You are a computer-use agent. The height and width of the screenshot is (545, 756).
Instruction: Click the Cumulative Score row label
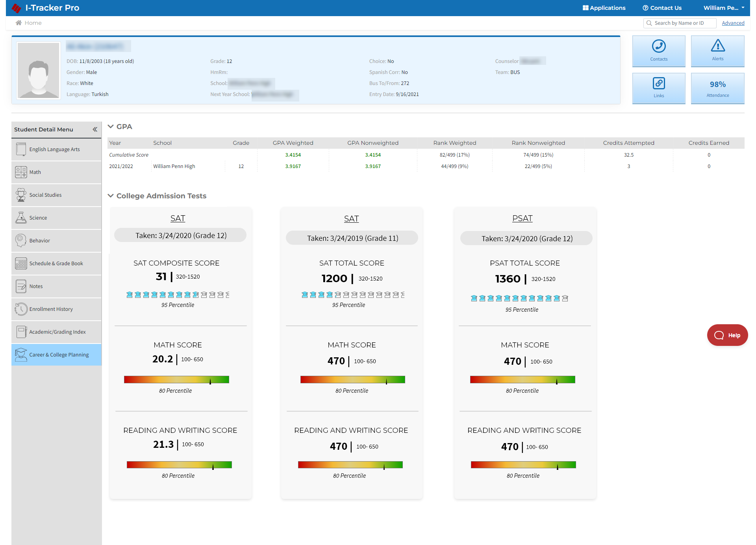click(129, 155)
